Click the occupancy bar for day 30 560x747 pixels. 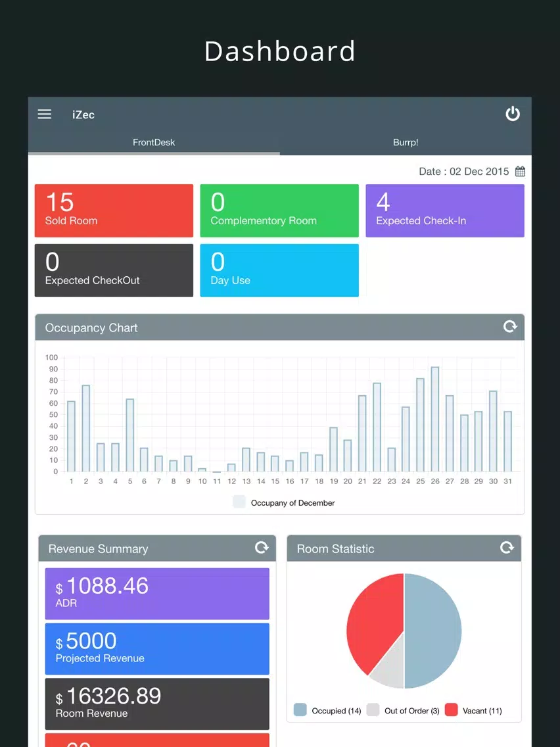[x=494, y=431]
